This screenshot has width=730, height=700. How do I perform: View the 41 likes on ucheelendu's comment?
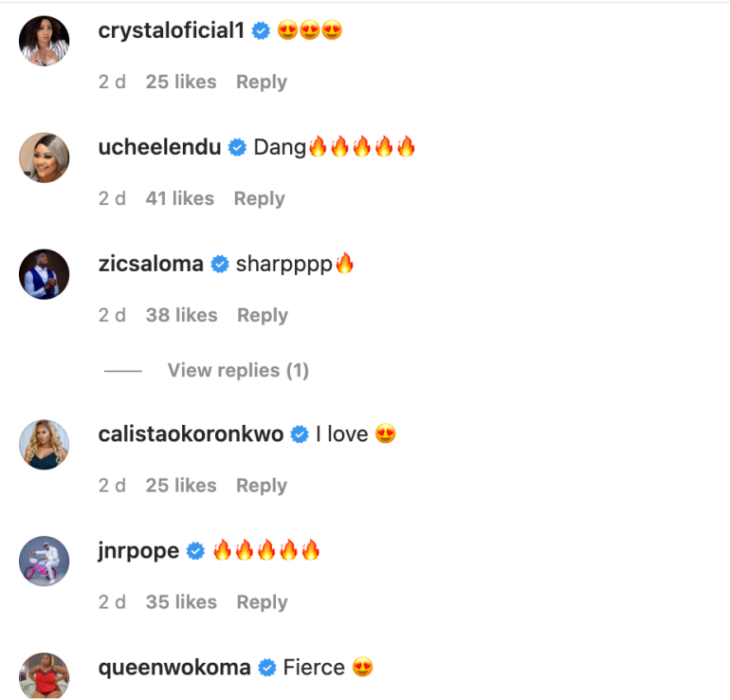pos(180,198)
